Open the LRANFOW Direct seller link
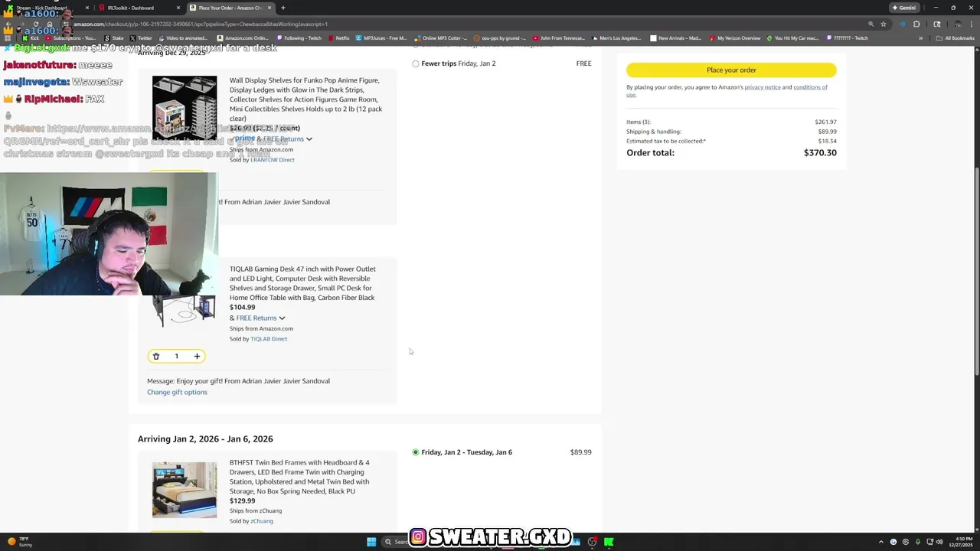 point(273,160)
